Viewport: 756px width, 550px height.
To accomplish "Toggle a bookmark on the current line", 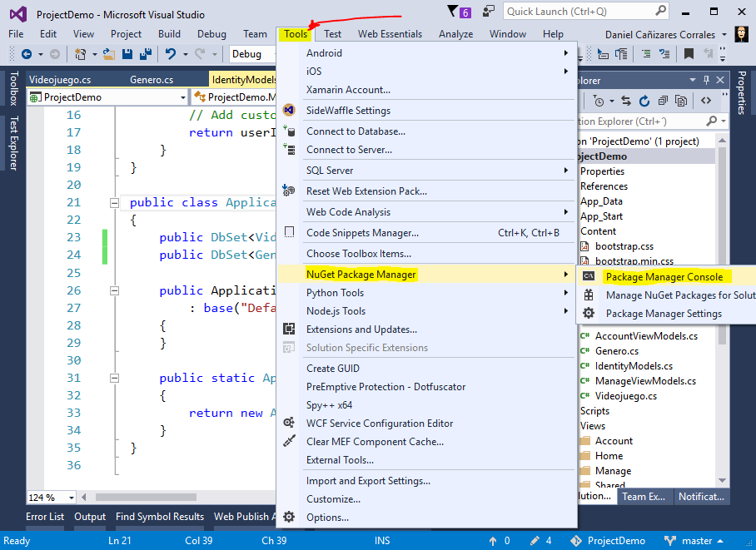I will (689, 54).
